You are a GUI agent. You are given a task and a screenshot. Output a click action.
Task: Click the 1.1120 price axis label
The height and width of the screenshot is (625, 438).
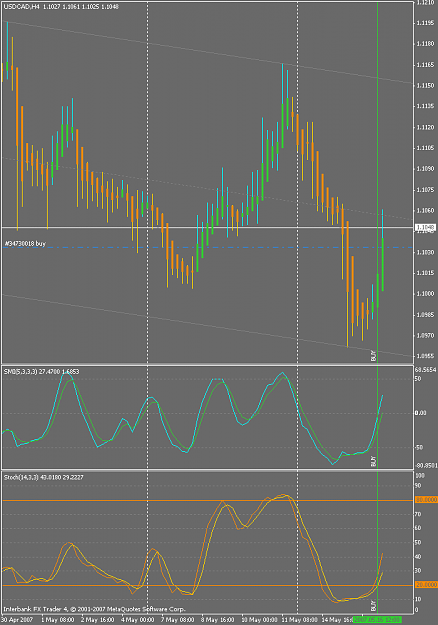pyautogui.click(x=425, y=127)
